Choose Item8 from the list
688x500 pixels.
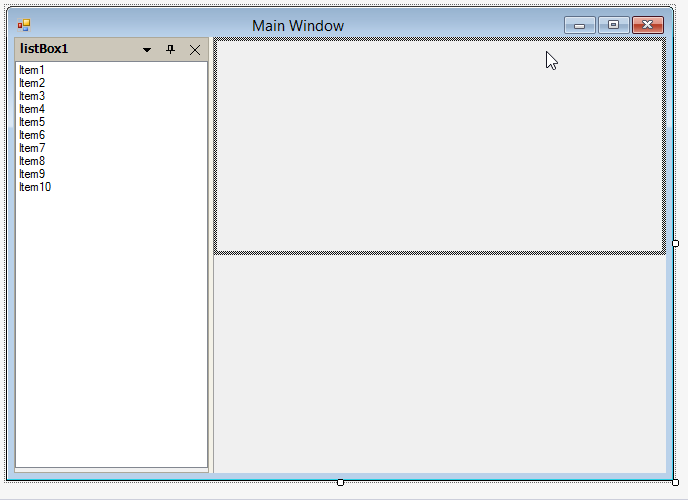(x=32, y=161)
